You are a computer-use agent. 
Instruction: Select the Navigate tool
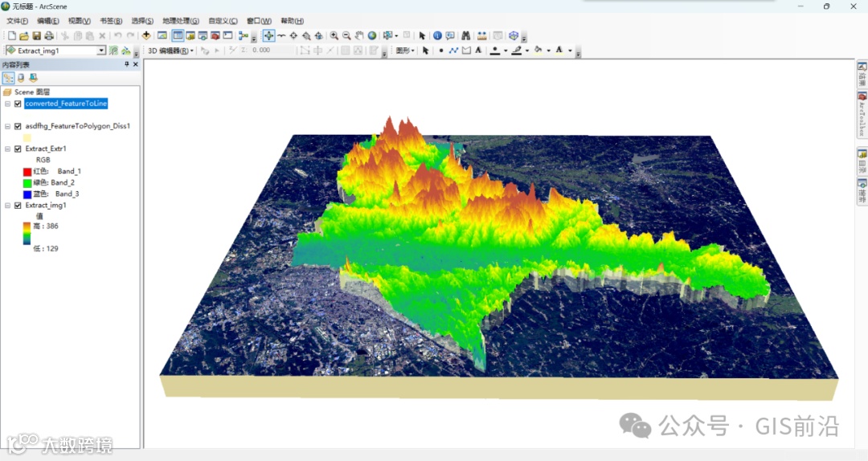click(x=268, y=35)
